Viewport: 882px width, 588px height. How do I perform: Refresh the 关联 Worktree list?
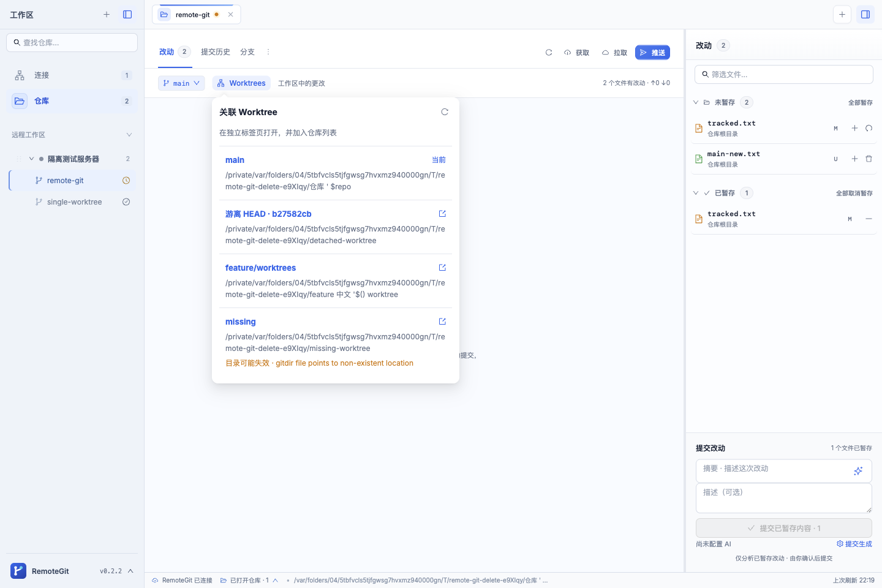(x=445, y=112)
